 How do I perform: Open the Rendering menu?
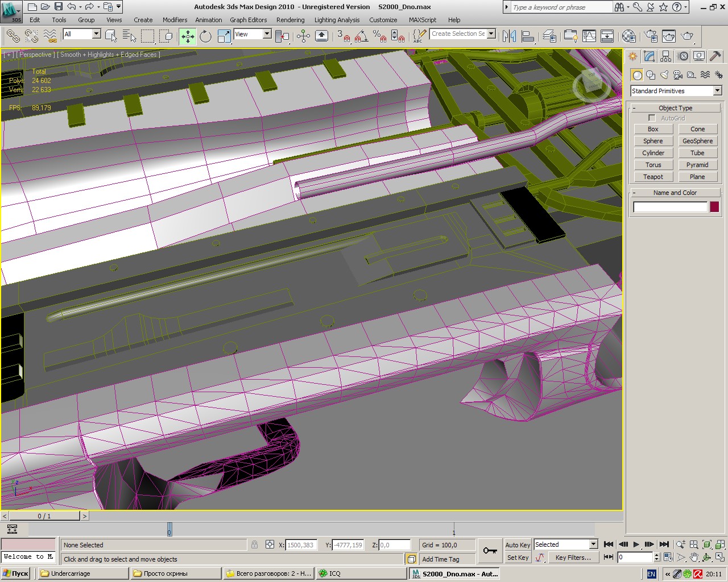pyautogui.click(x=290, y=20)
